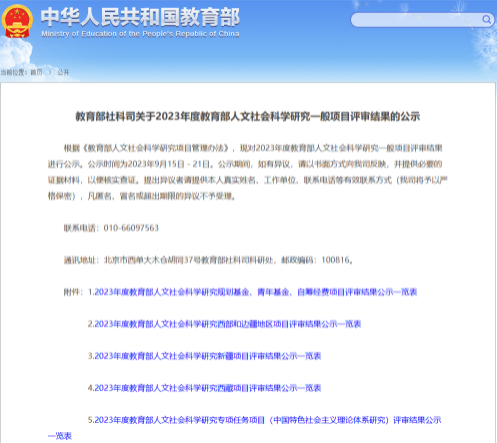
Task: Open 首页 breadcrumb link
Action: click(x=36, y=72)
